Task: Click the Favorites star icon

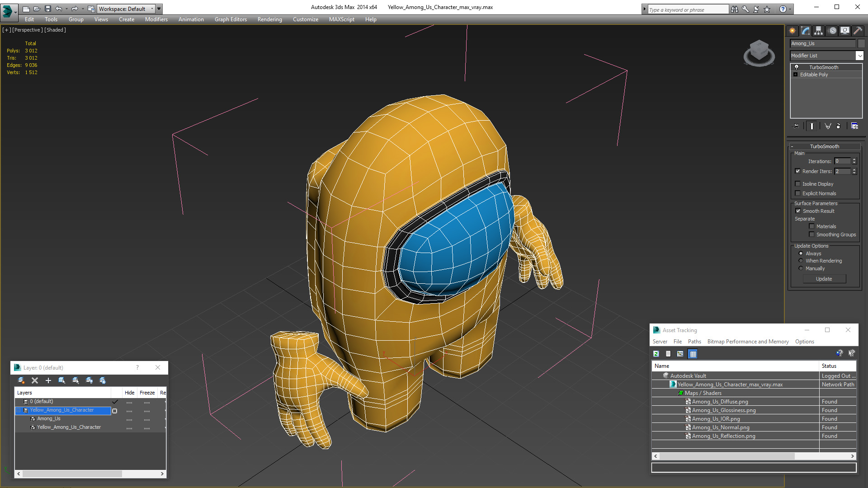Action: (767, 9)
